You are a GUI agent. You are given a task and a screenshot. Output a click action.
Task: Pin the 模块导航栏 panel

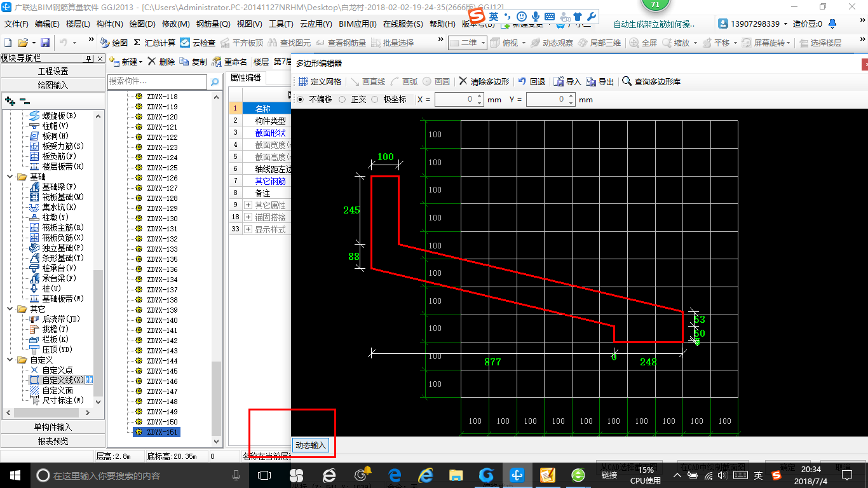pyautogui.click(x=90, y=58)
